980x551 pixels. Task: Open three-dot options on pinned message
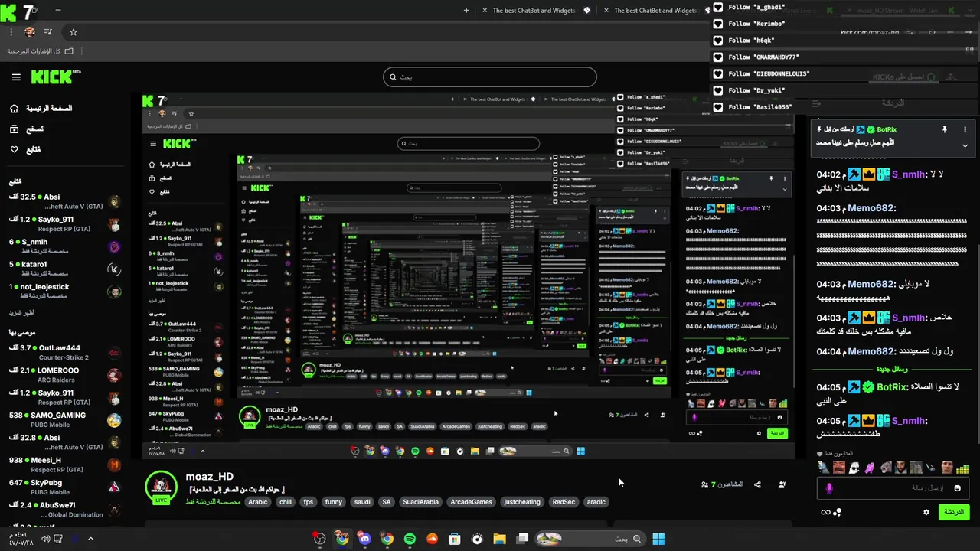pos(965,130)
